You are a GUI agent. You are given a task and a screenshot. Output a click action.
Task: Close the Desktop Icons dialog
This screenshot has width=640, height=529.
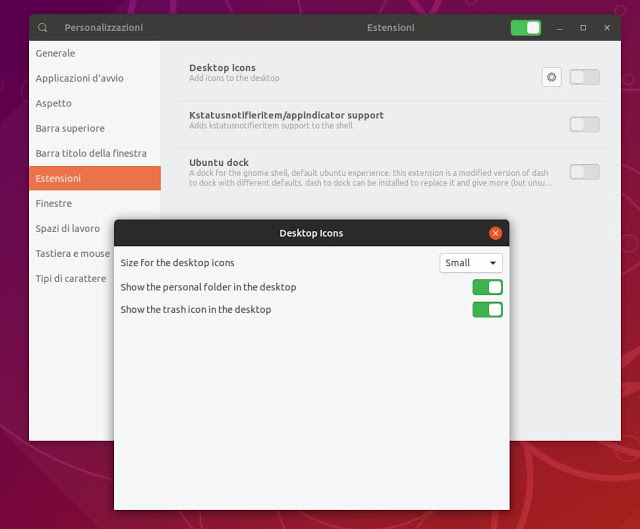pos(495,233)
